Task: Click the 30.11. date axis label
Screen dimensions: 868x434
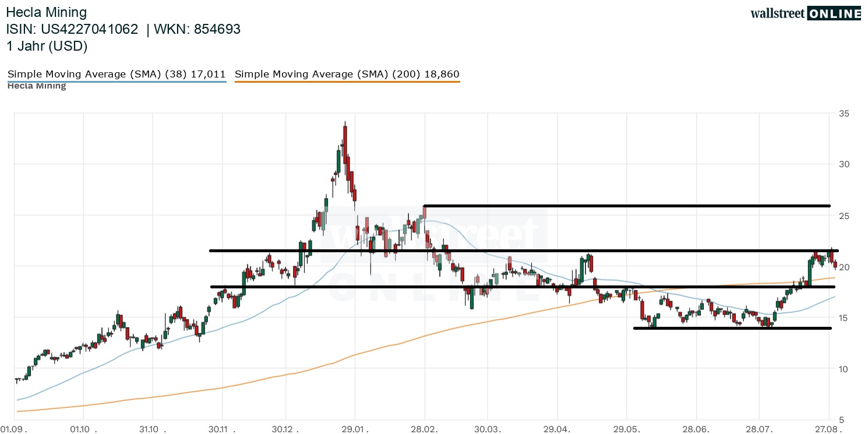Action: click(221, 428)
